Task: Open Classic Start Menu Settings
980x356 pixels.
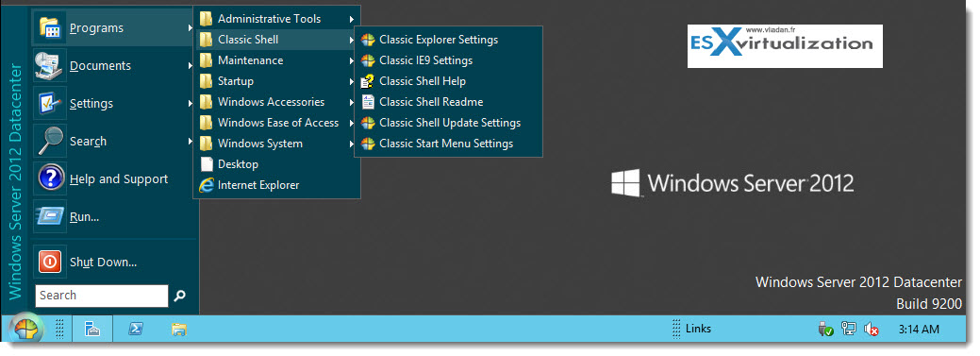Action: pyautogui.click(x=448, y=144)
